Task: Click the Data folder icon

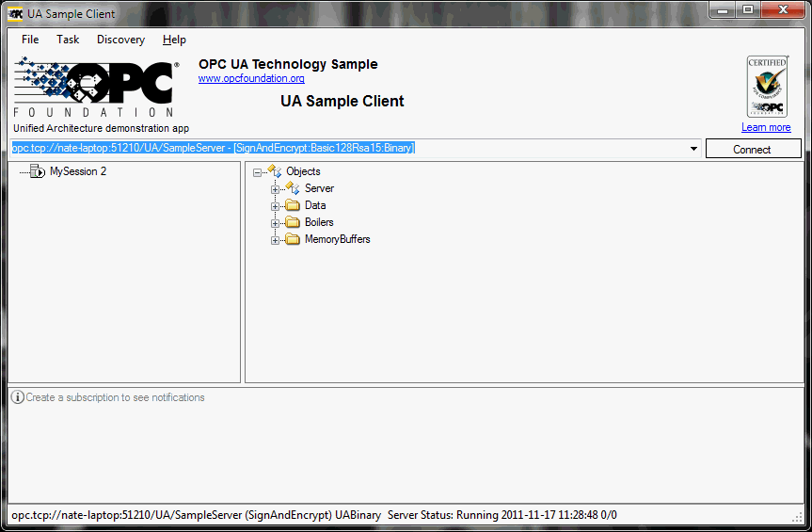Action: click(x=293, y=205)
